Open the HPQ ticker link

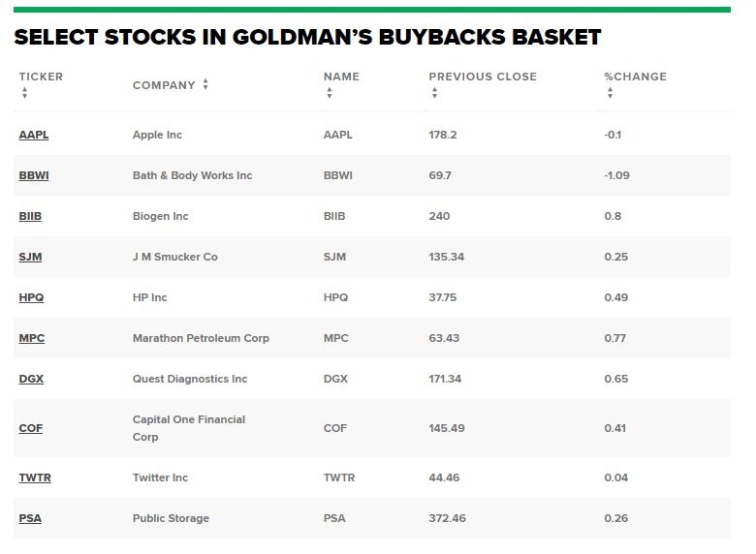31,297
